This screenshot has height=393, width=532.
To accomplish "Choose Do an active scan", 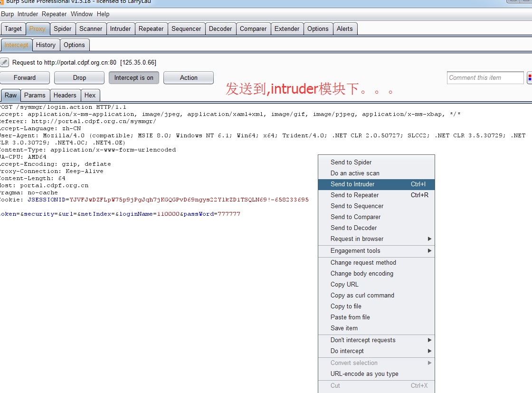I will [376, 173].
